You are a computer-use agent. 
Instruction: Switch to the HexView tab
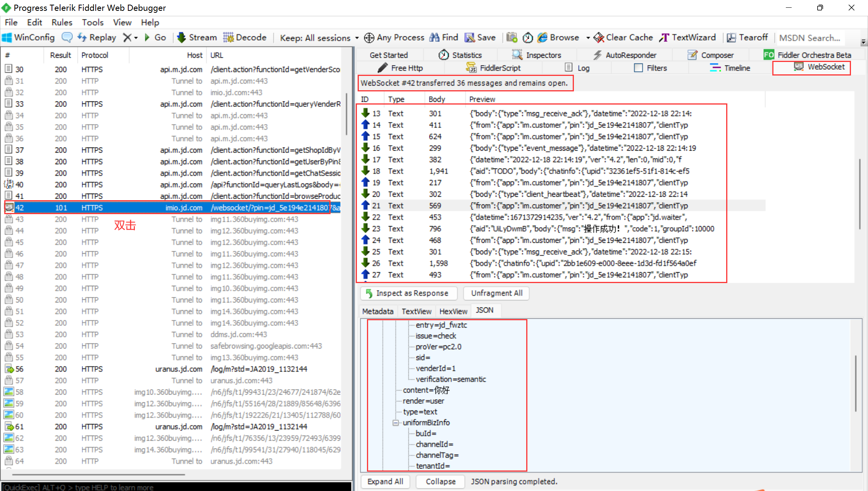point(453,311)
